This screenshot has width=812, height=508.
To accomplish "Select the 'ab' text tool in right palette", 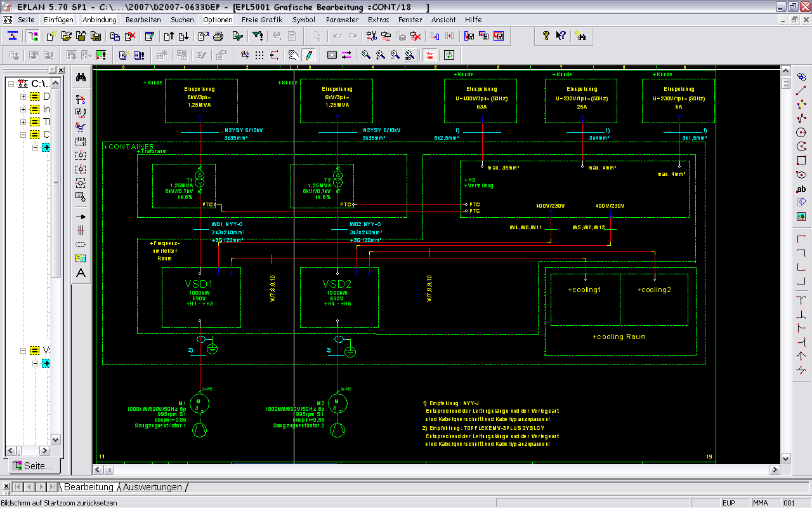I will [x=801, y=189].
